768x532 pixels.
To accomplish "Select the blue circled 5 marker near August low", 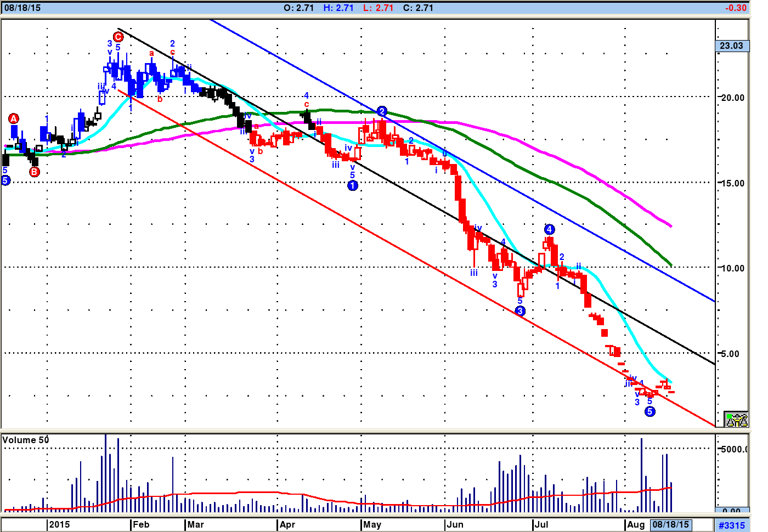I will tap(650, 411).
